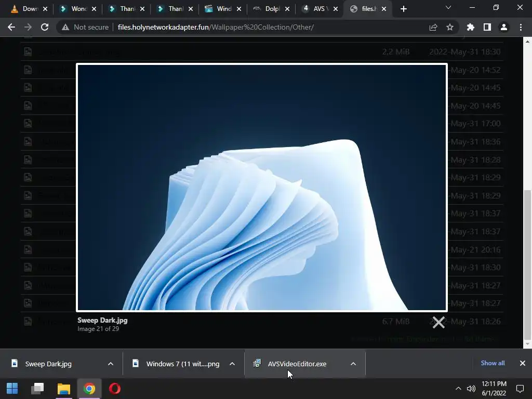This screenshot has height=399, width=532.
Task: Close the lightbox with the X icon
Action: [x=438, y=322]
